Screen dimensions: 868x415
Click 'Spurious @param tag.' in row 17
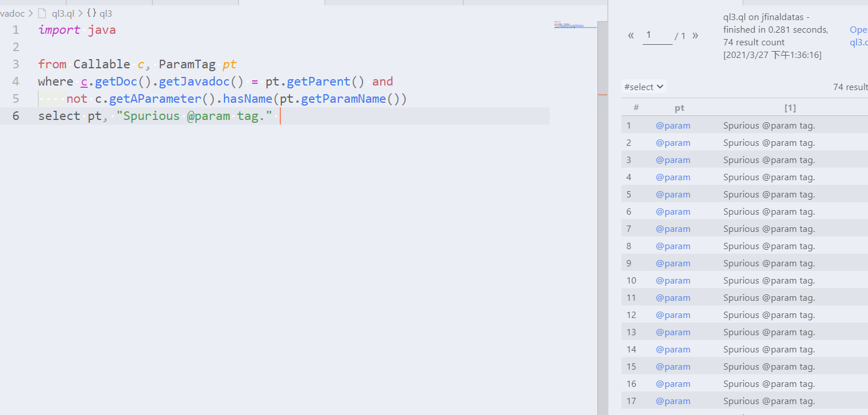click(769, 401)
